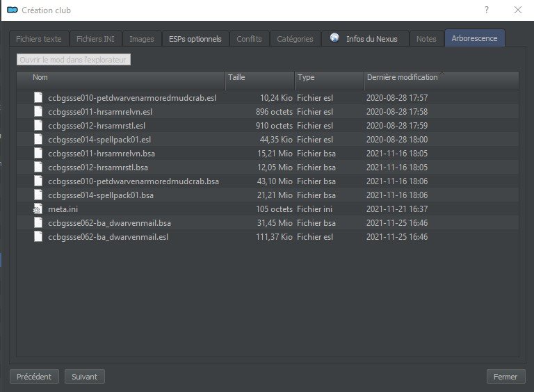Switch to the Fichiers texte tab
534x392 pixels.
click(x=39, y=39)
